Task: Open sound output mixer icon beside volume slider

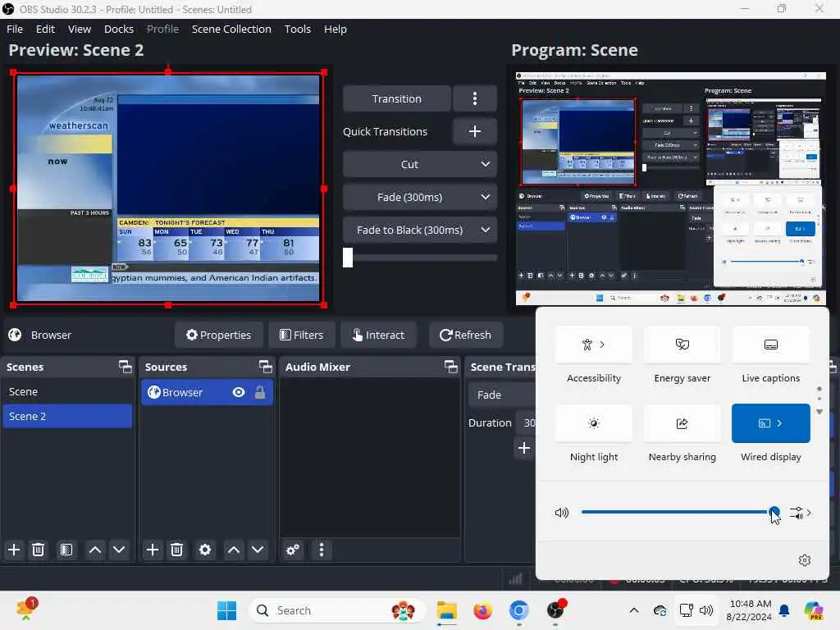Action: (x=801, y=513)
